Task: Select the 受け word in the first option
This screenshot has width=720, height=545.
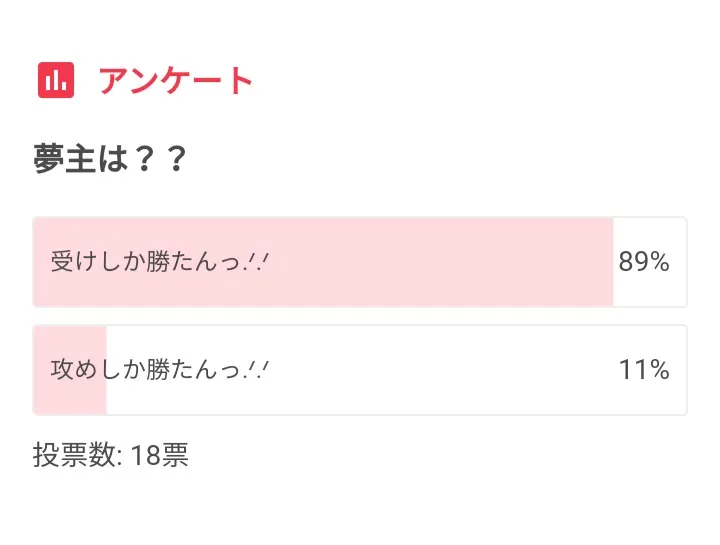Action: coord(68,262)
